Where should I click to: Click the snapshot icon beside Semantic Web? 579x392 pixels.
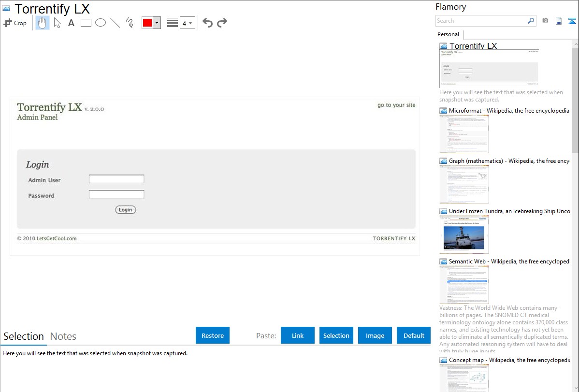coord(444,261)
